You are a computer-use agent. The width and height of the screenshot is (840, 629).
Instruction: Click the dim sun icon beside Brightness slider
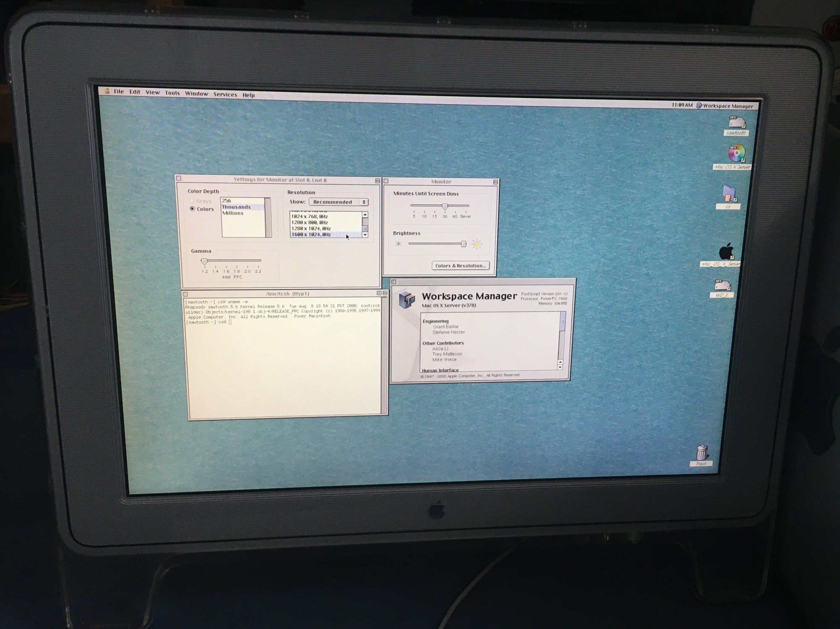pyautogui.click(x=398, y=243)
